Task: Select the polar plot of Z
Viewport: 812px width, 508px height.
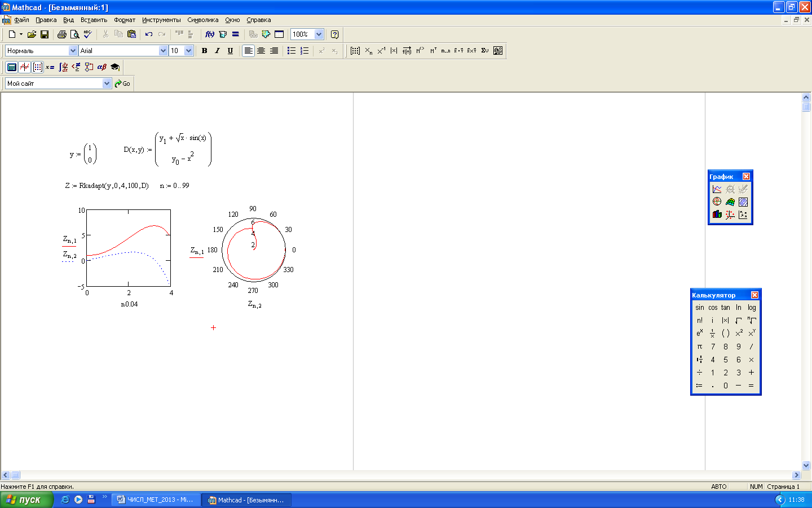Action: click(x=254, y=249)
